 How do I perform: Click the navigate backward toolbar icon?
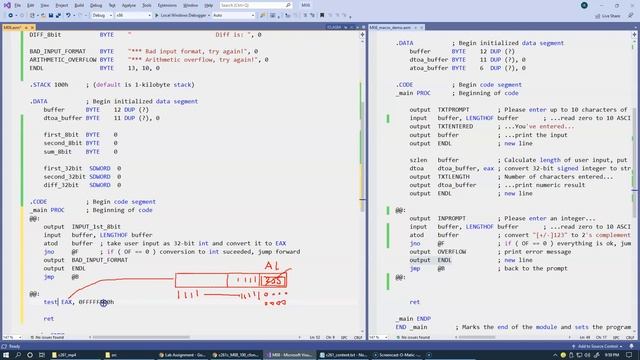[10, 16]
